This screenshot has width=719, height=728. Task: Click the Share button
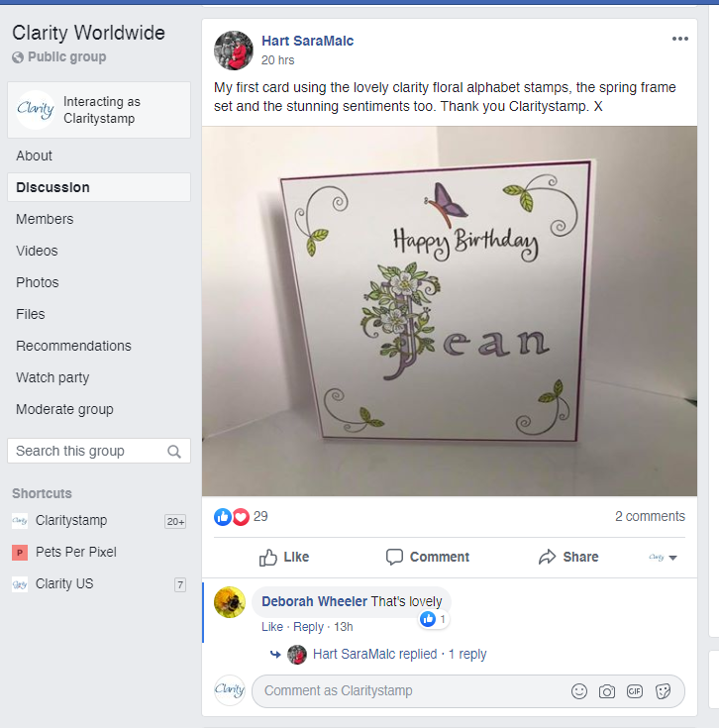coord(568,557)
